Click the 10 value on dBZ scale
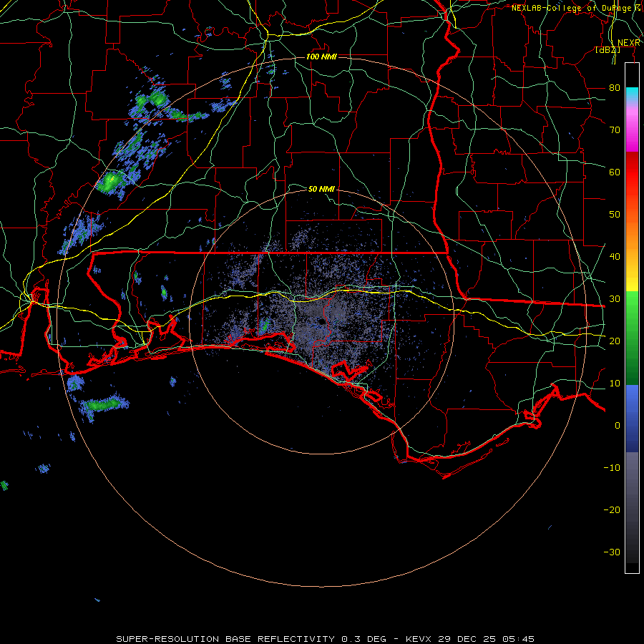The image size is (644, 644). [615, 384]
